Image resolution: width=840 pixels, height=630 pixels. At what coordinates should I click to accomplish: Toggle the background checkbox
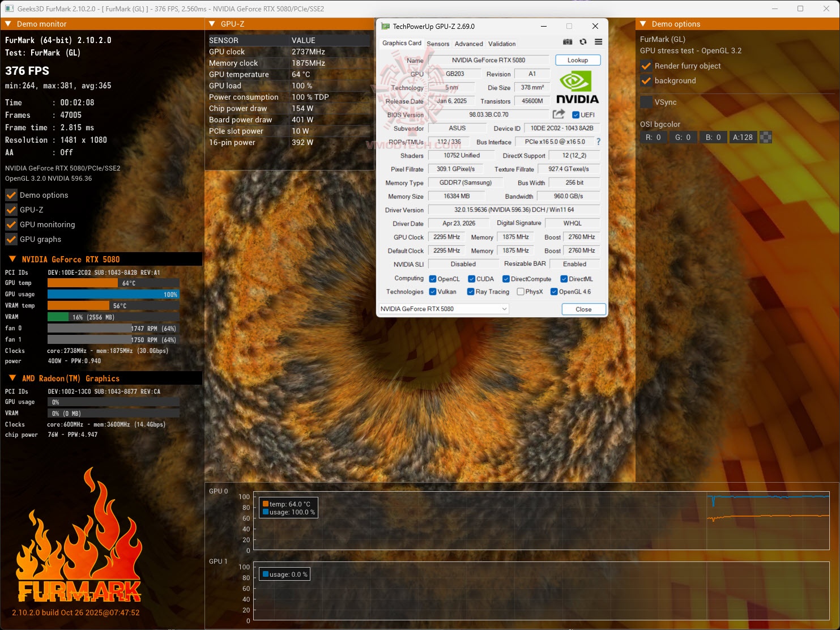[x=646, y=80]
